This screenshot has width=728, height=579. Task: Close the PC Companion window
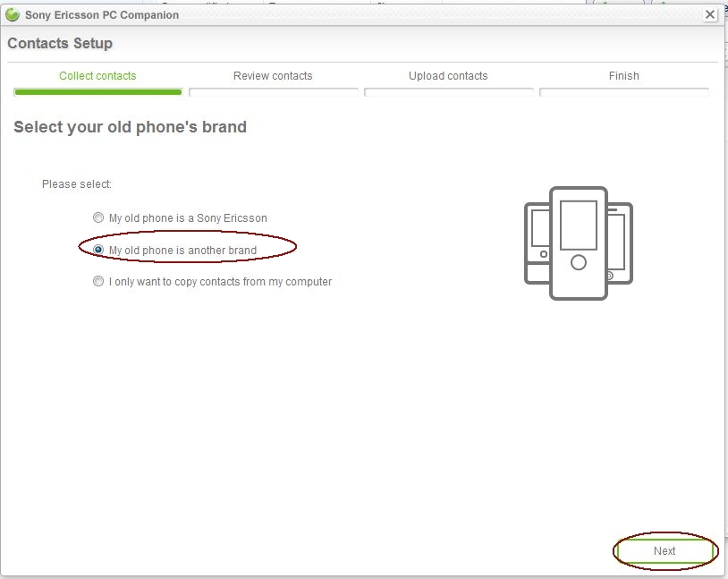pos(710,14)
